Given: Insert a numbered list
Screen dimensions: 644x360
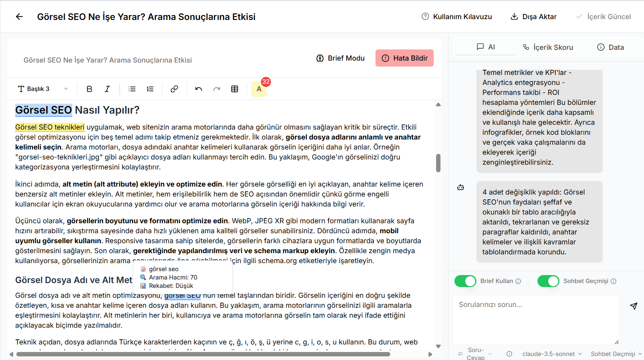Looking at the screenshot, I should click(x=150, y=89).
